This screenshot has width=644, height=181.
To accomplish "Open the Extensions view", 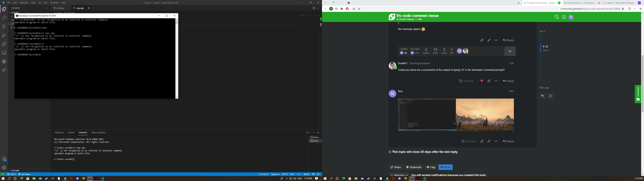I will coord(4,44).
